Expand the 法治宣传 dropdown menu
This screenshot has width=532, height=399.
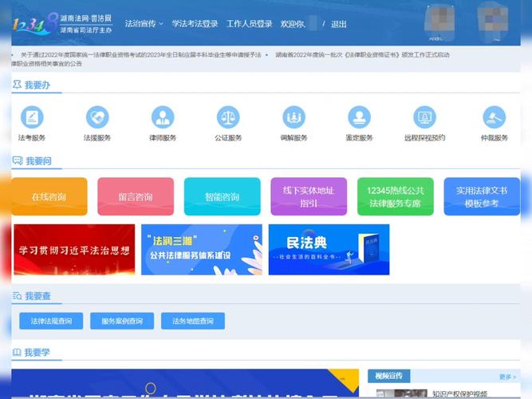[144, 24]
